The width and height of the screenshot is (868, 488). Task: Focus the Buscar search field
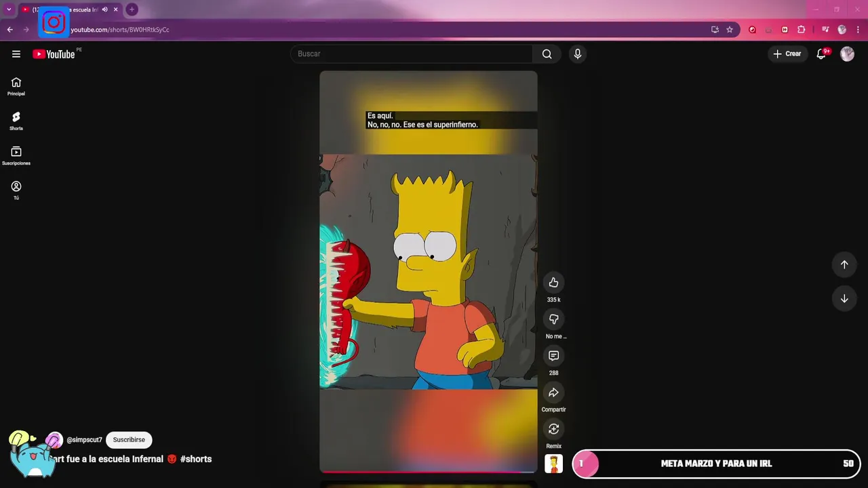click(x=412, y=54)
